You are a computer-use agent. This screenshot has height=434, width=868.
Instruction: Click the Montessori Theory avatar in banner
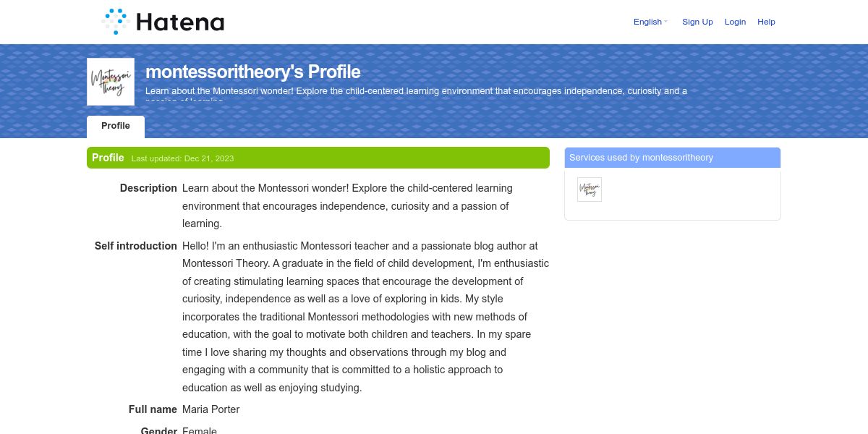pos(111,82)
